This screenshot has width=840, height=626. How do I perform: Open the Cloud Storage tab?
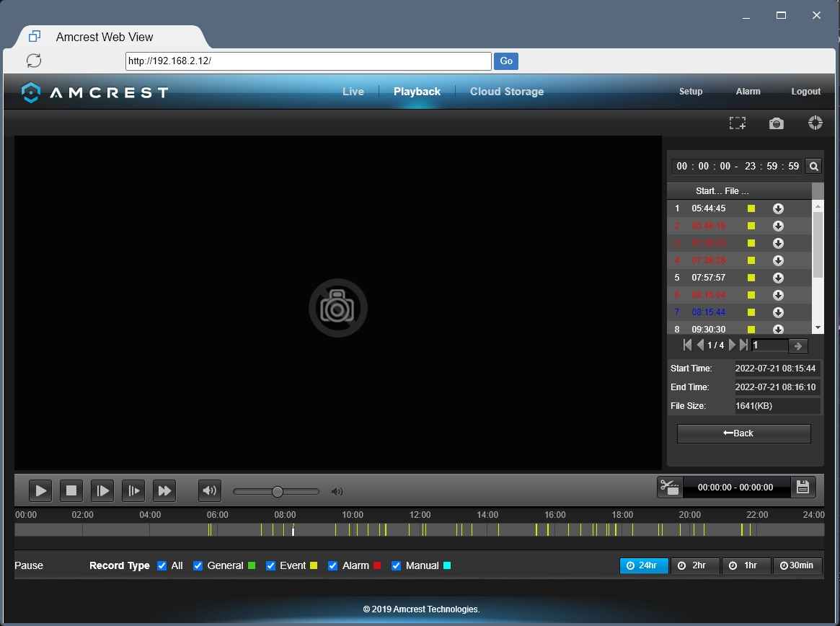[x=507, y=92]
